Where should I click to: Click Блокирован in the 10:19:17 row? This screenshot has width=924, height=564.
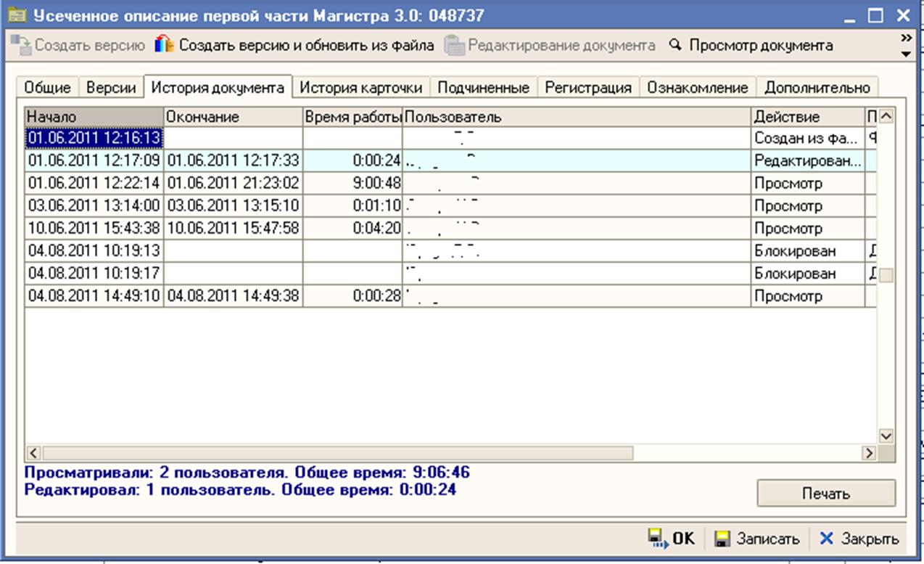807,274
